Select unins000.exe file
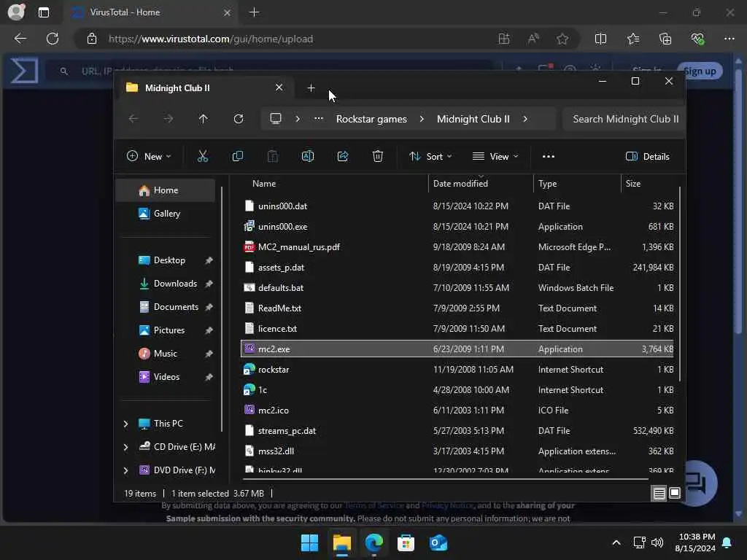 (x=457, y=227)
